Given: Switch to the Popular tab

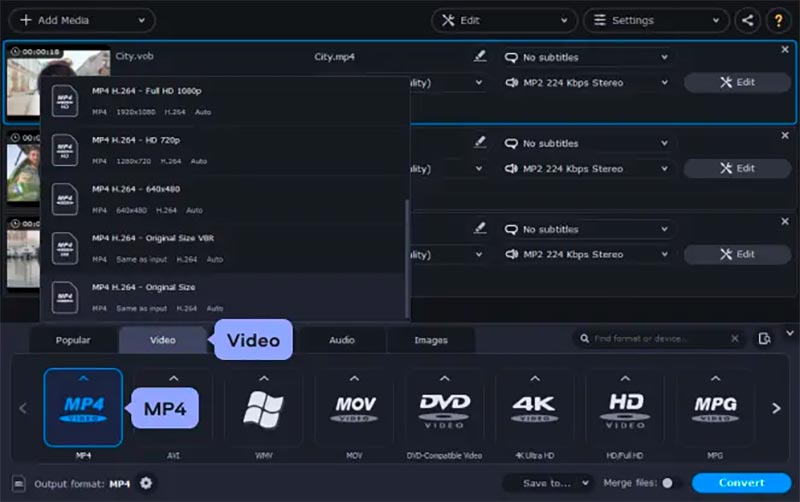Looking at the screenshot, I should point(73,340).
